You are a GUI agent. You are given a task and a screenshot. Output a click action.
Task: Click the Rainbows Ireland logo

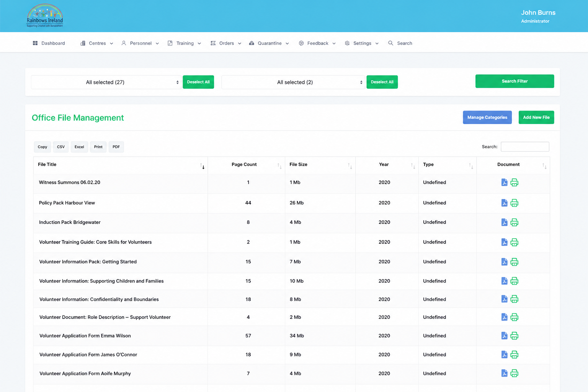[x=45, y=16]
